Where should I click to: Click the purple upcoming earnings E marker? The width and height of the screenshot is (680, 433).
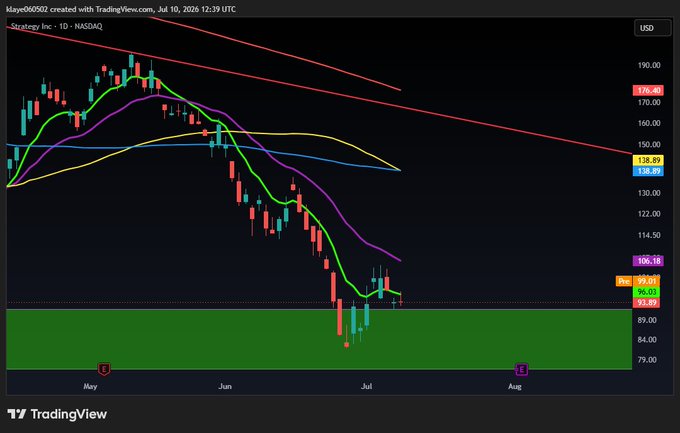[x=521, y=369]
